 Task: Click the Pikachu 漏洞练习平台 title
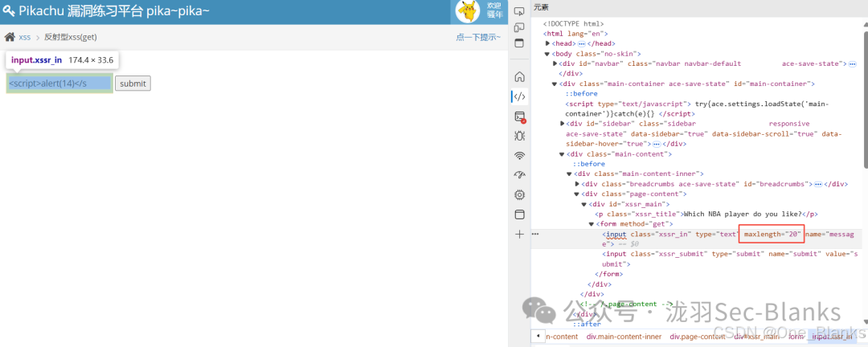point(114,10)
